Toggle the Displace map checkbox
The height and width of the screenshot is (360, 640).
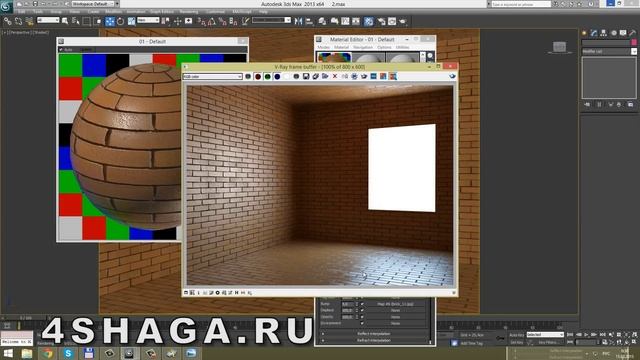coord(362,310)
